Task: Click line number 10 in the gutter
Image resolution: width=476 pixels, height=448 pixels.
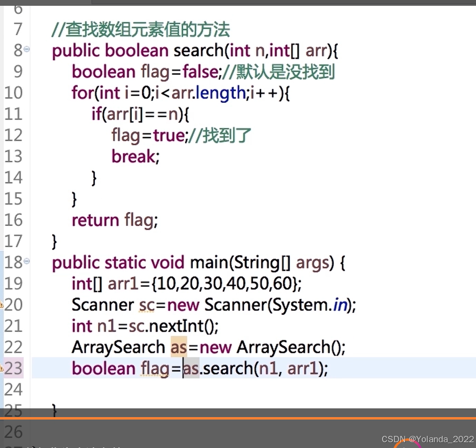Action: click(14, 93)
